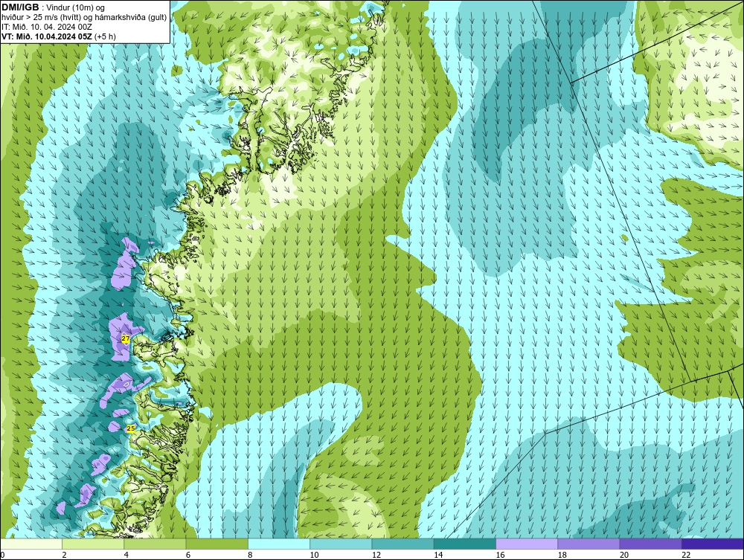744x560 pixels.
Task: Select the 10–12 m/s legend color swatch
Action: click(x=341, y=544)
